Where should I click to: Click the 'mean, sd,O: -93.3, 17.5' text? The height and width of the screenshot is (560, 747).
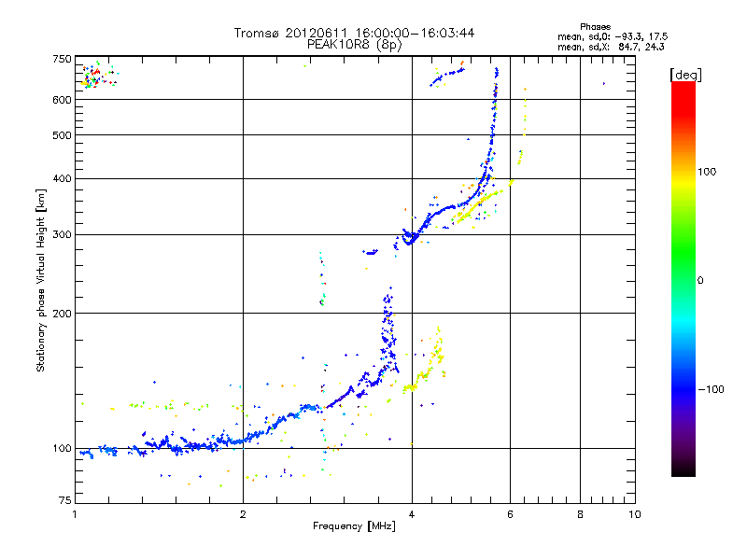[x=613, y=36]
